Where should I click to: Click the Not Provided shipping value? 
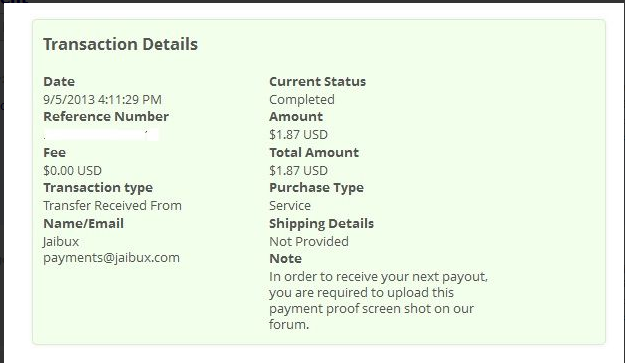pyautogui.click(x=309, y=241)
